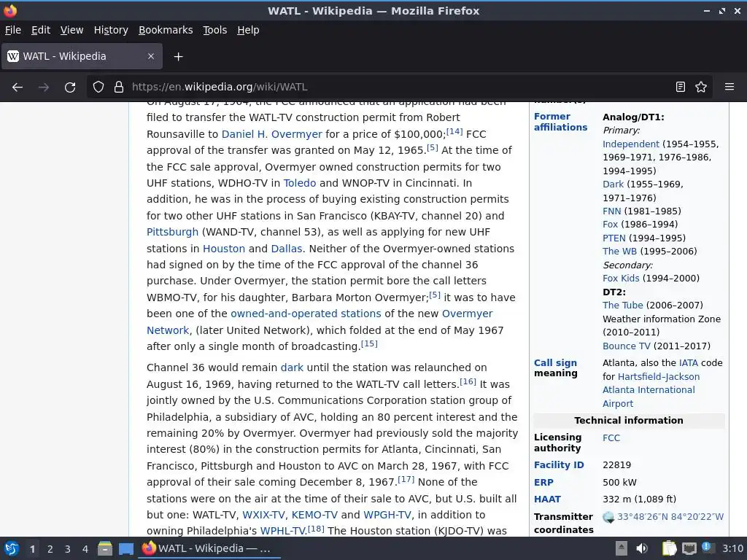Toggle reader view in address bar
The height and width of the screenshot is (560, 747).
[681, 87]
